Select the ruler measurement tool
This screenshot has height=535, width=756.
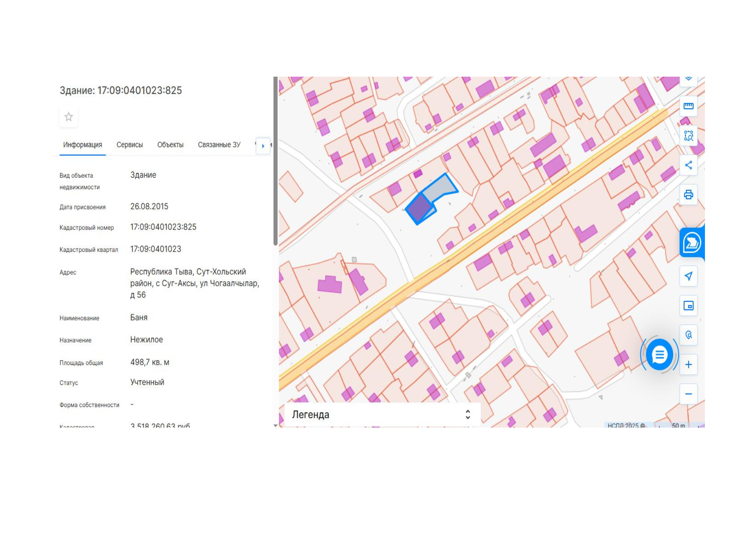click(x=688, y=106)
